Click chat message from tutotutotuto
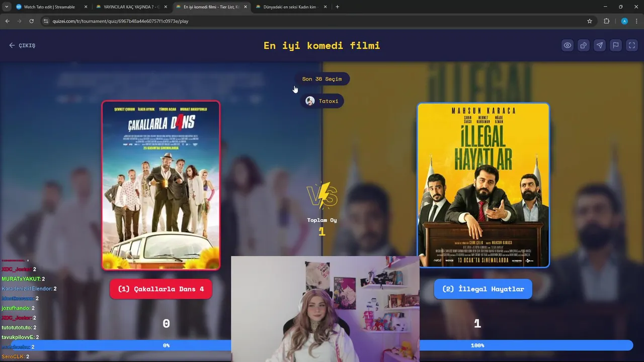This screenshot has height=362, width=644. click(x=19, y=327)
